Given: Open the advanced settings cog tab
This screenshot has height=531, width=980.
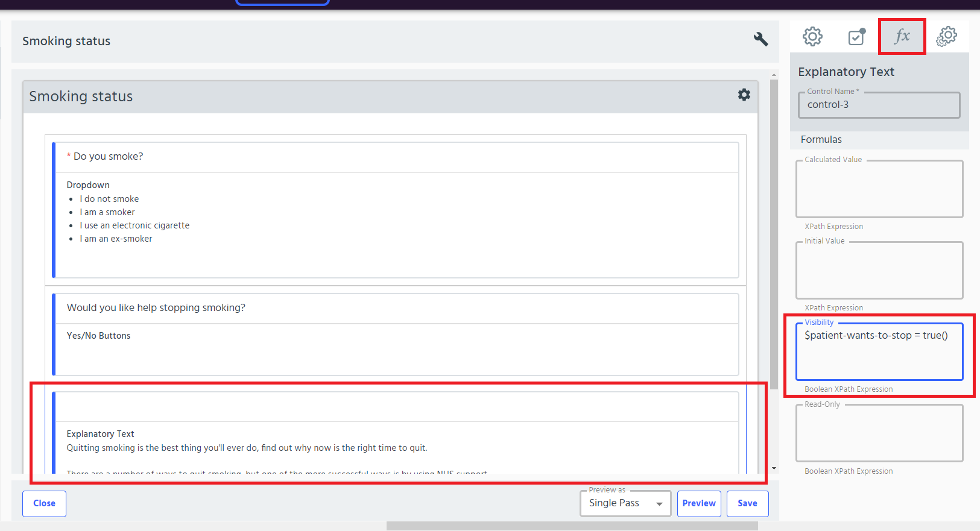Looking at the screenshot, I should 946,37.
